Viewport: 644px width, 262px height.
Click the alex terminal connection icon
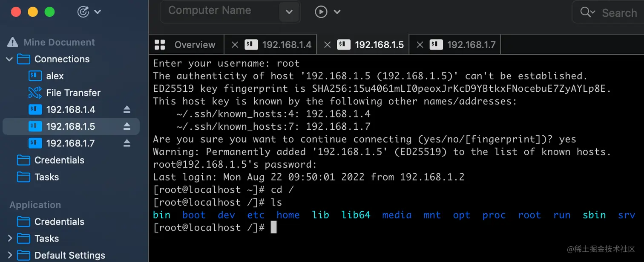34,76
